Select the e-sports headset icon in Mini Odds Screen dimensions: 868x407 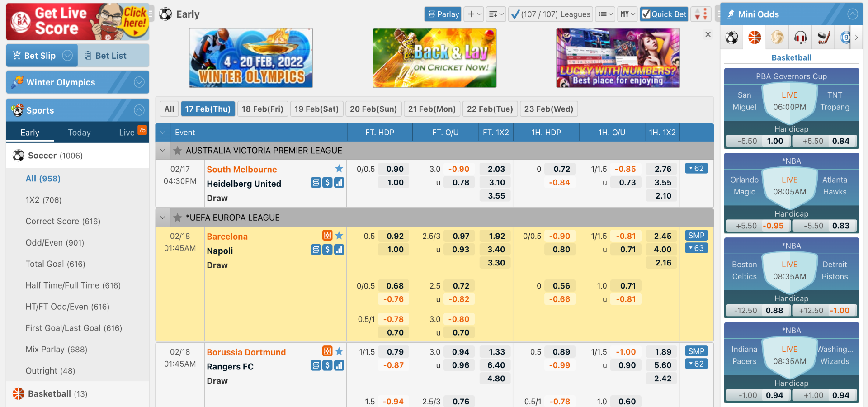(x=800, y=38)
